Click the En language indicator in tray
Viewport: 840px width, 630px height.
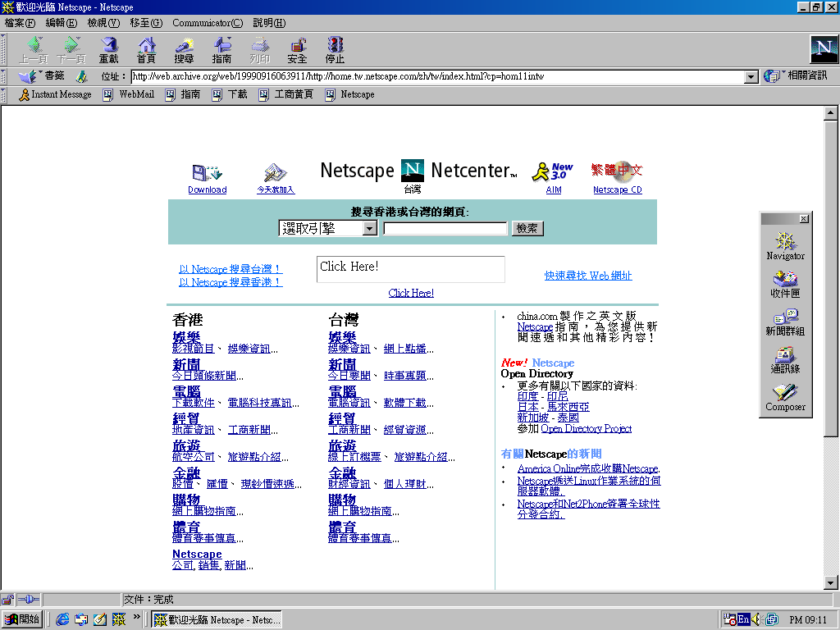(743, 619)
